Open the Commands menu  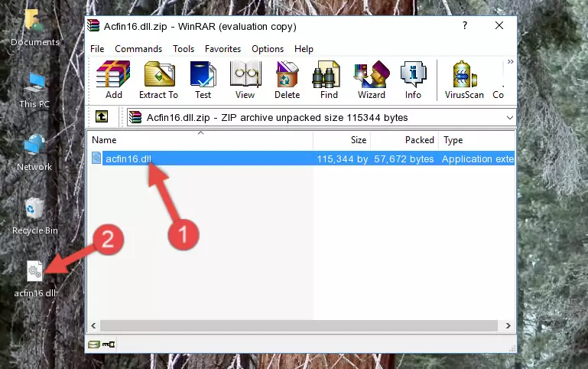138,49
